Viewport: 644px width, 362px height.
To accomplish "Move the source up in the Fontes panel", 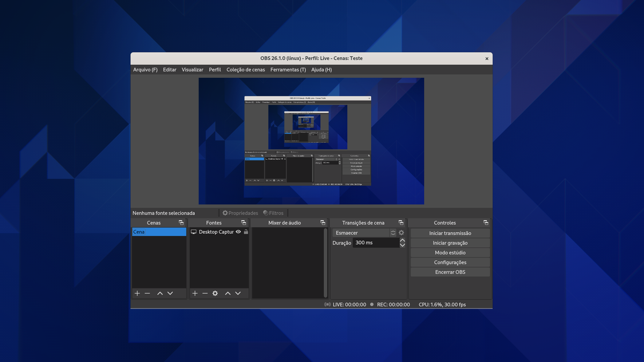I will coord(228,293).
